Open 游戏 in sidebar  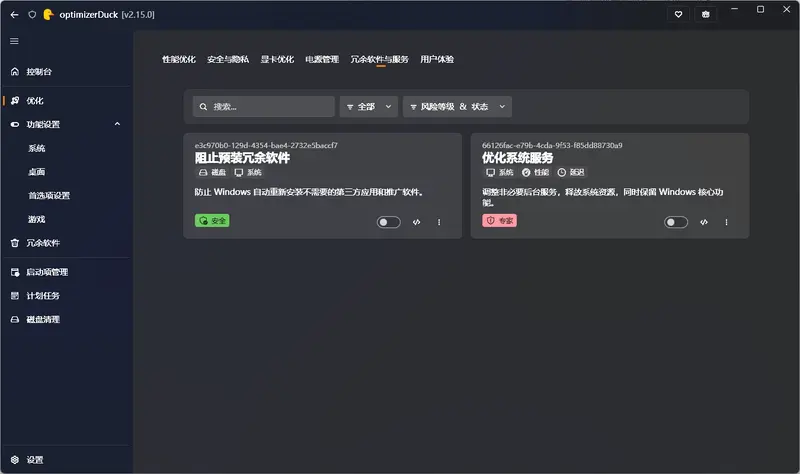37,219
